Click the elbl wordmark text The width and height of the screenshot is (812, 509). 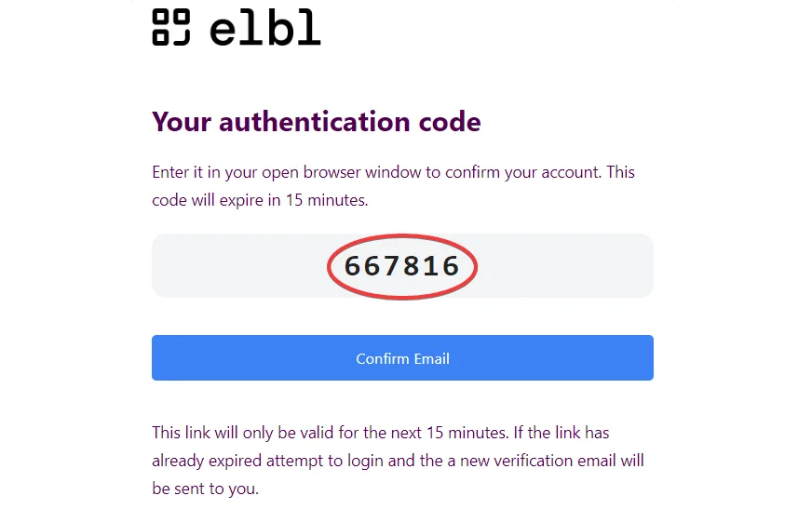click(264, 29)
